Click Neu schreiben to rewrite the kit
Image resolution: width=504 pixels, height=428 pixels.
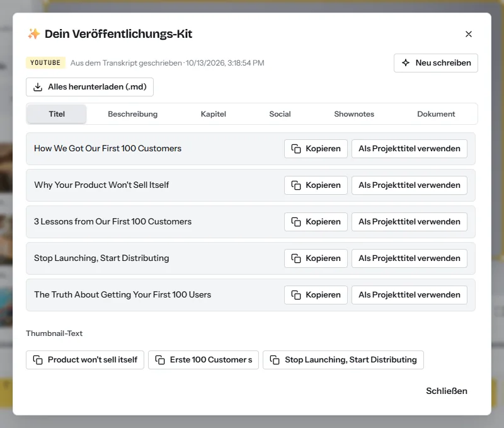tap(435, 63)
